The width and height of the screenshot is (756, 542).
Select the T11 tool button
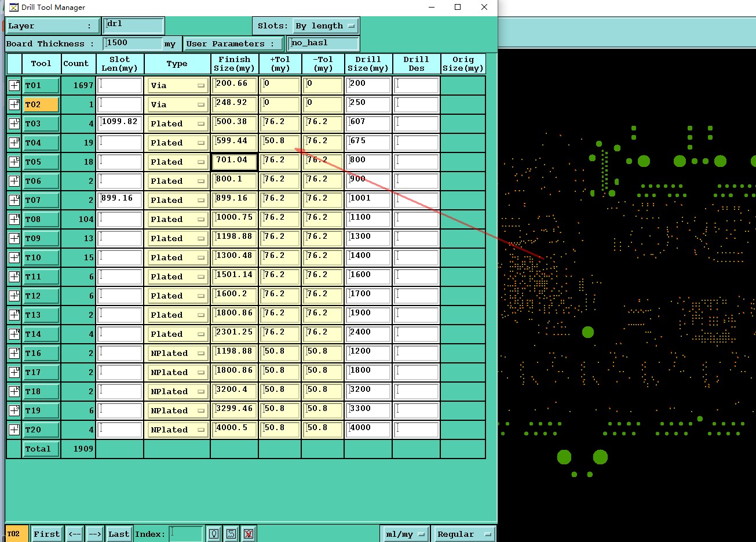[x=41, y=277]
